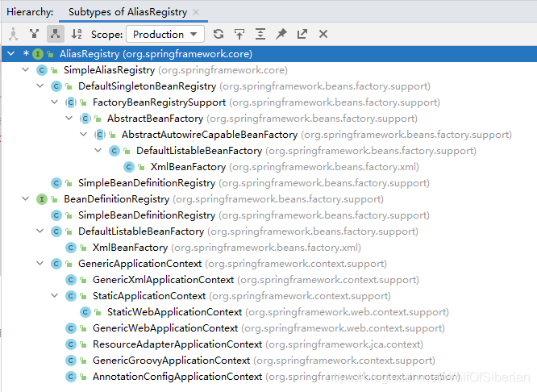Select the AbstractBeanFactory name
The image size is (537, 392).
[x=155, y=119]
